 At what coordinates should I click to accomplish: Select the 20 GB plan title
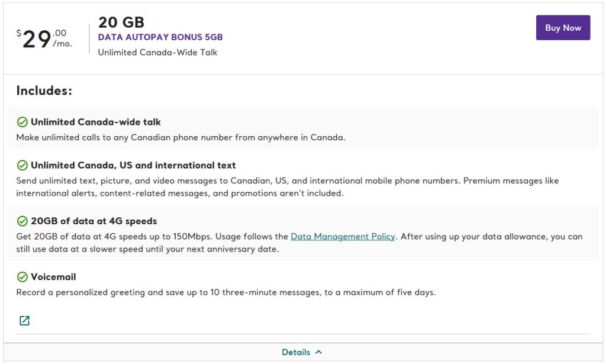pos(121,22)
